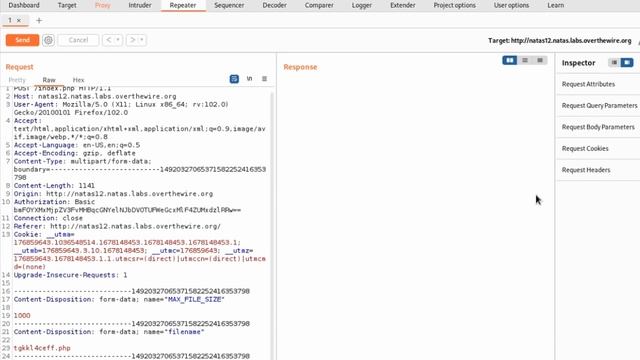
Task: Open the Intruder tab
Action: click(140, 5)
